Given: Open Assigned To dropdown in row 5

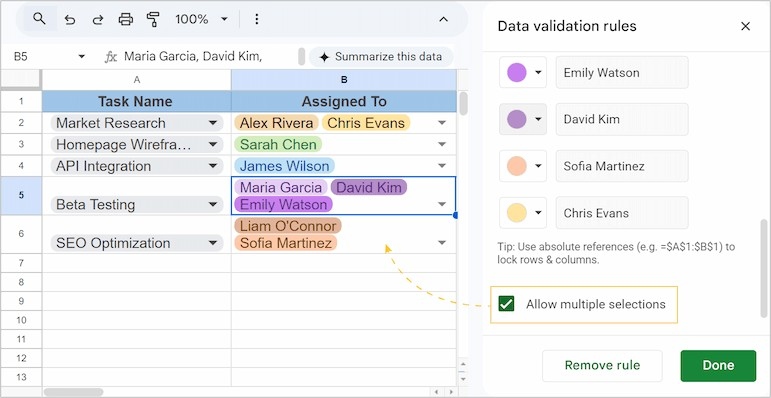Looking at the screenshot, I should point(442,205).
